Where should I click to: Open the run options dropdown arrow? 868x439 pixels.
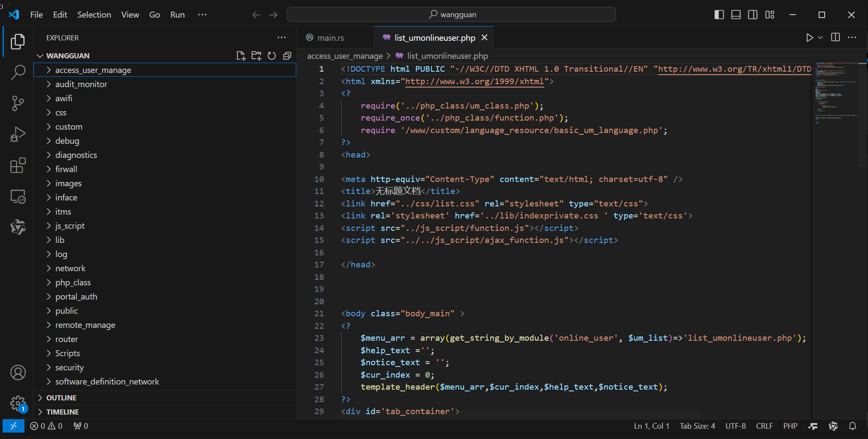tap(820, 38)
